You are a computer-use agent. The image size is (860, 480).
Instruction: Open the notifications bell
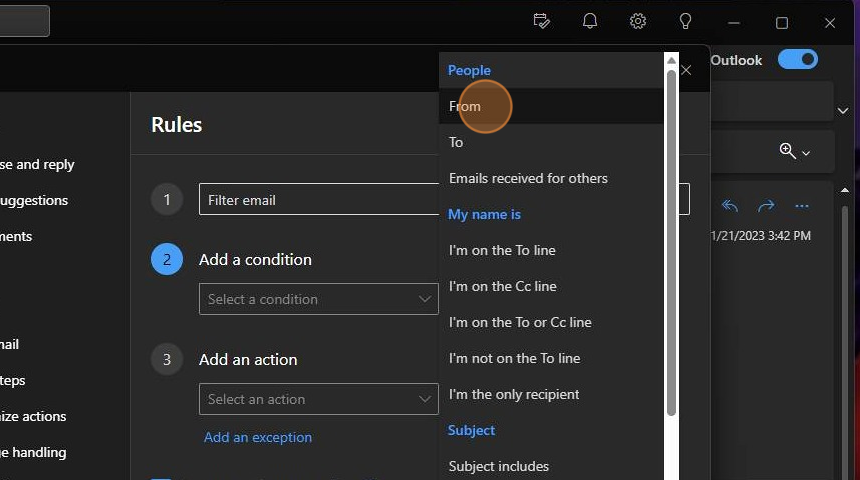[x=590, y=22]
